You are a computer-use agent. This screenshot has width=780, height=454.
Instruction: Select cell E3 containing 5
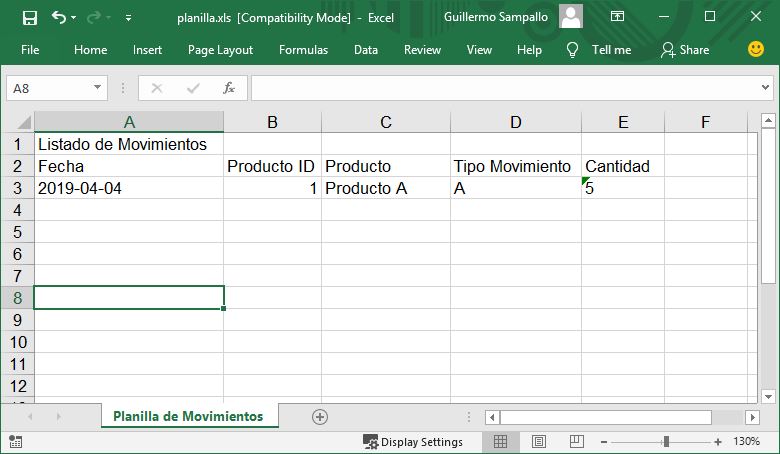(x=623, y=188)
